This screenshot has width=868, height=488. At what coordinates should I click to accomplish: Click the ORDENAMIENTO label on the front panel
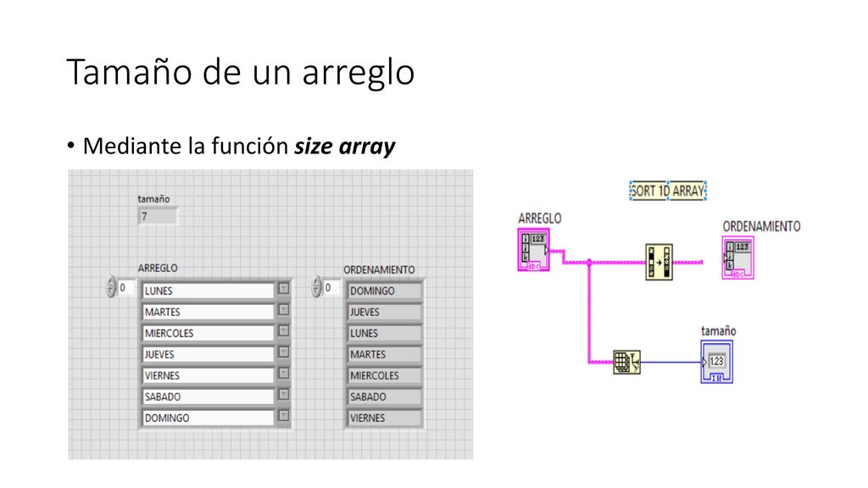pos(379,269)
